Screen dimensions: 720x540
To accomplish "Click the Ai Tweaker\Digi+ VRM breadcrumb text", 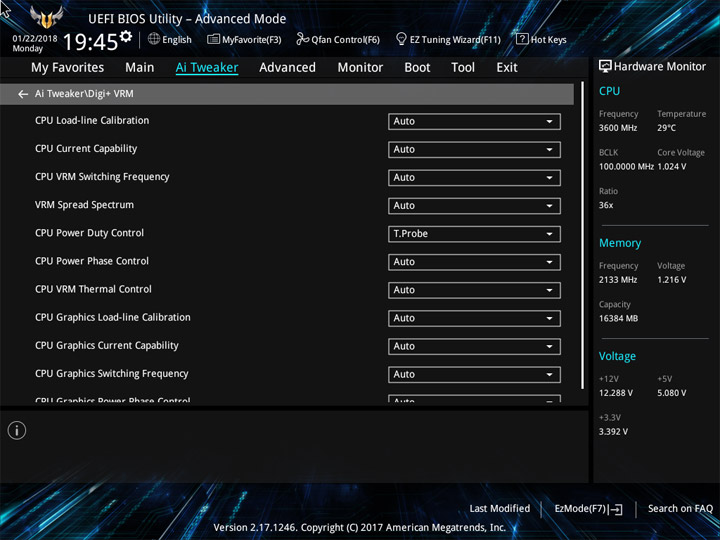I will point(84,94).
